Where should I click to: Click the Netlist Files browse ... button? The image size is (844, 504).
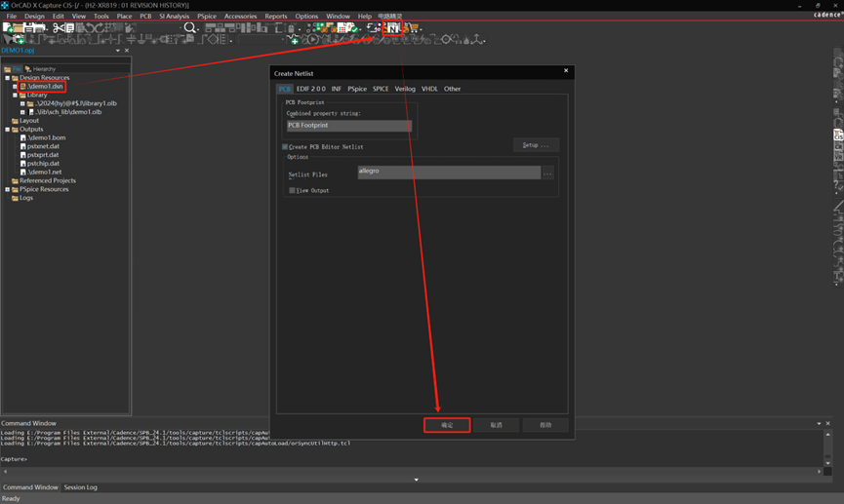click(x=547, y=174)
